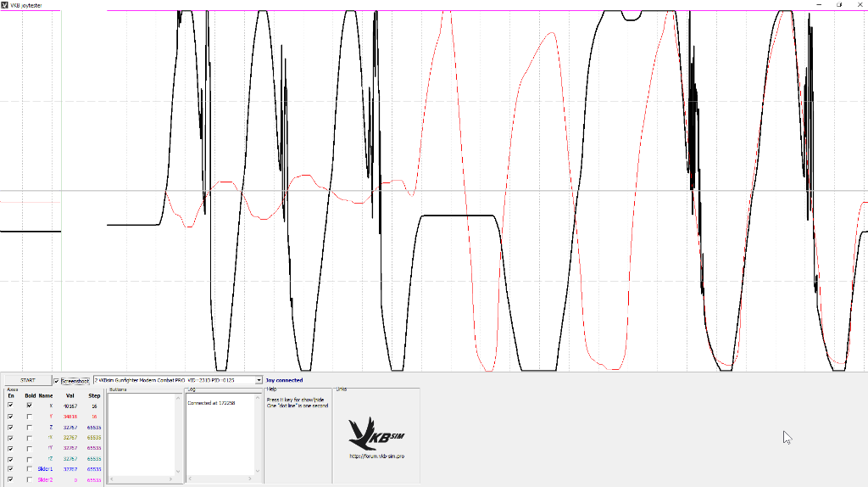Viewport: 868px width, 487px height.
Task: Toggle the Screenshoot checkbox
Action: coord(57,381)
